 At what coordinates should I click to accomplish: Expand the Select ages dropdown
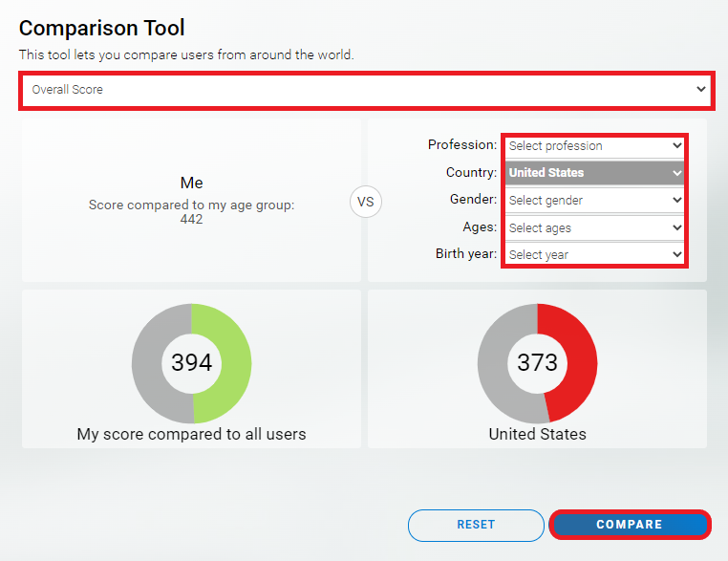pyautogui.click(x=594, y=228)
